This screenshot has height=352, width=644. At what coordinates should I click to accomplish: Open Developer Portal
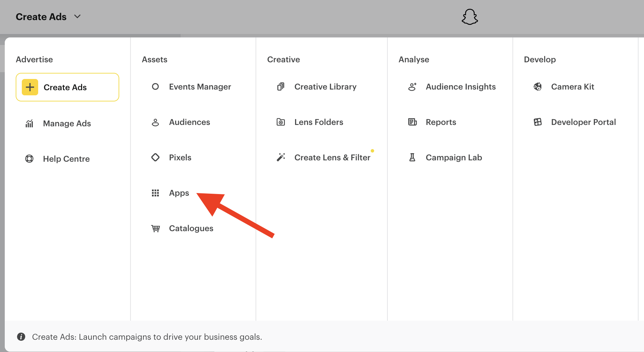583,122
